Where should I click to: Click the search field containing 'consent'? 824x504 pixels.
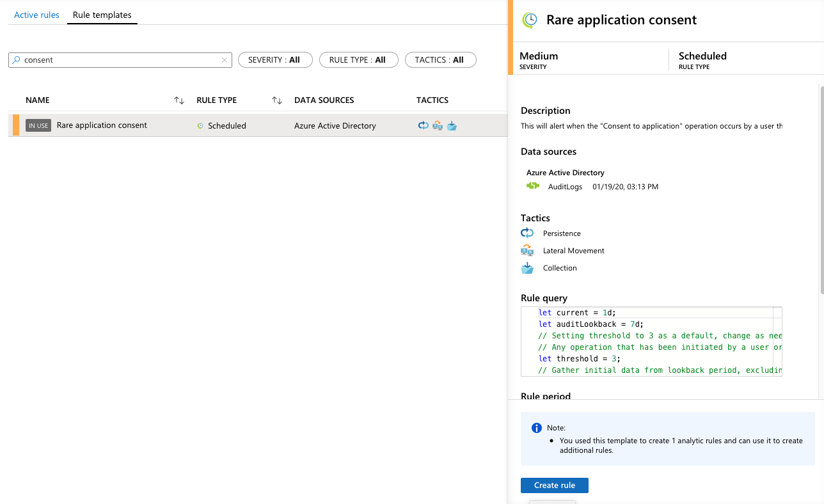pos(120,60)
